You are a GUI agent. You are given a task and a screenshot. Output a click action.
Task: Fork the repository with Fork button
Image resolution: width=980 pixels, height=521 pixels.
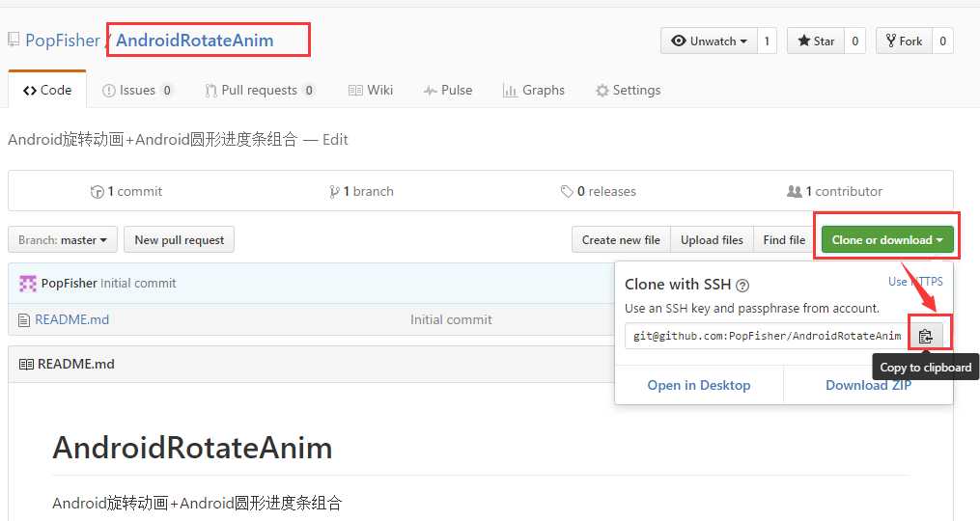[904, 41]
